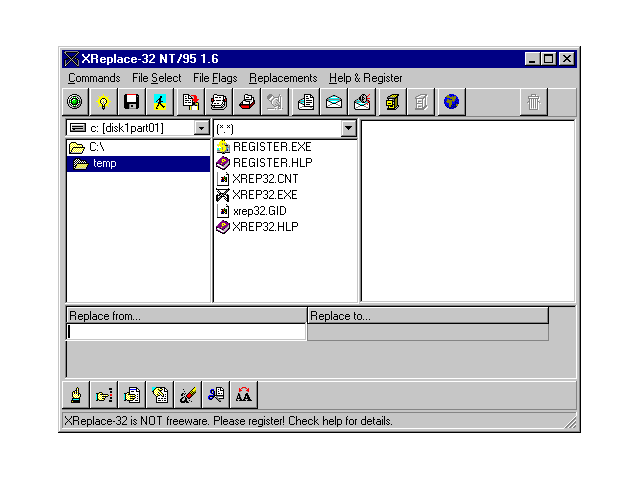Screen dimensions: 640x480
Task: Open the file filter (*.*) dropdown
Action: click(348, 128)
